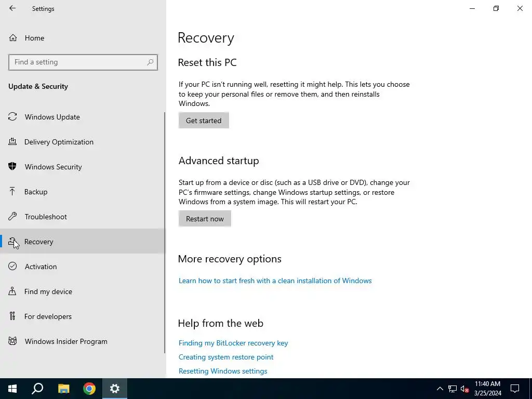
Task: Go to Settings Home
Action: click(83, 37)
